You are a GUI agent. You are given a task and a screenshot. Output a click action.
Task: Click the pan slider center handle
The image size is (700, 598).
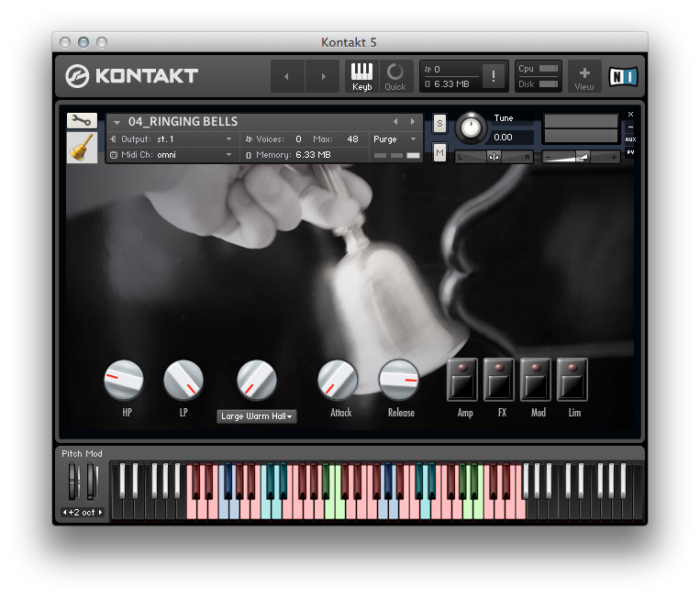(494, 157)
